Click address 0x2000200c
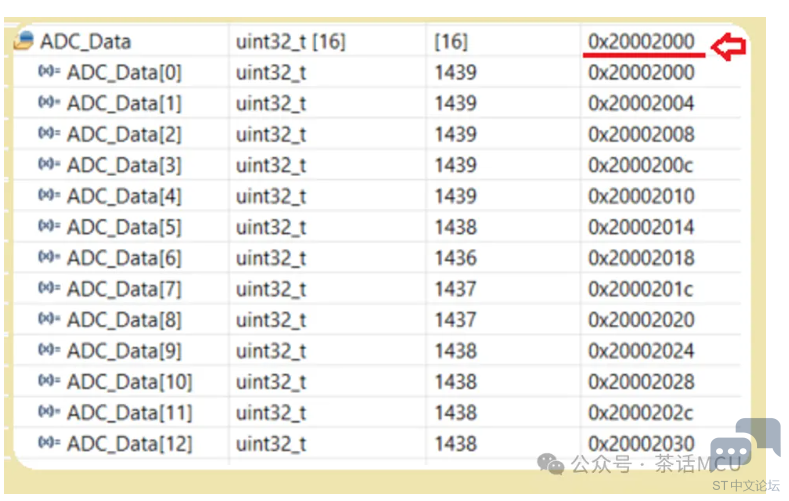Image resolution: width=789 pixels, height=501 pixels. (x=641, y=165)
